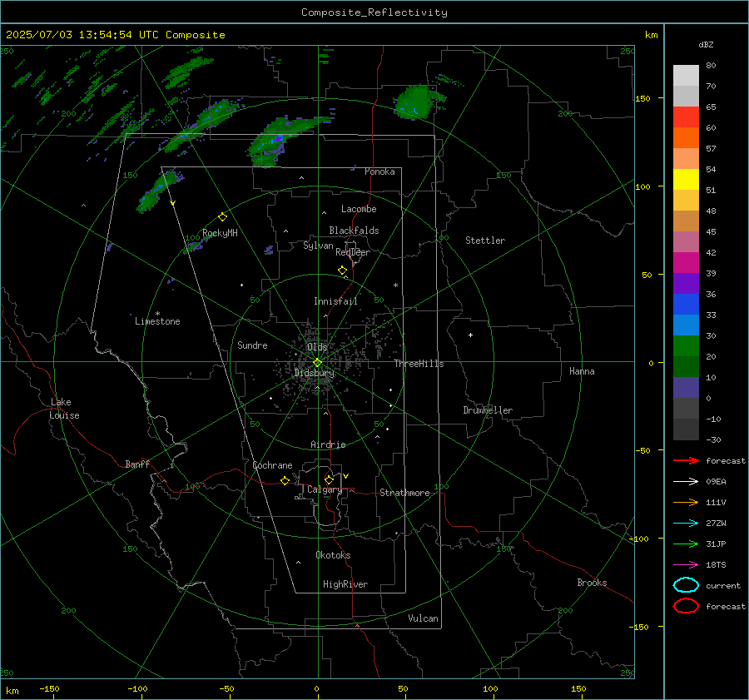This screenshot has height=700, width=749.
Task: Click the yellow diamond radar center marker
Action: (x=318, y=362)
